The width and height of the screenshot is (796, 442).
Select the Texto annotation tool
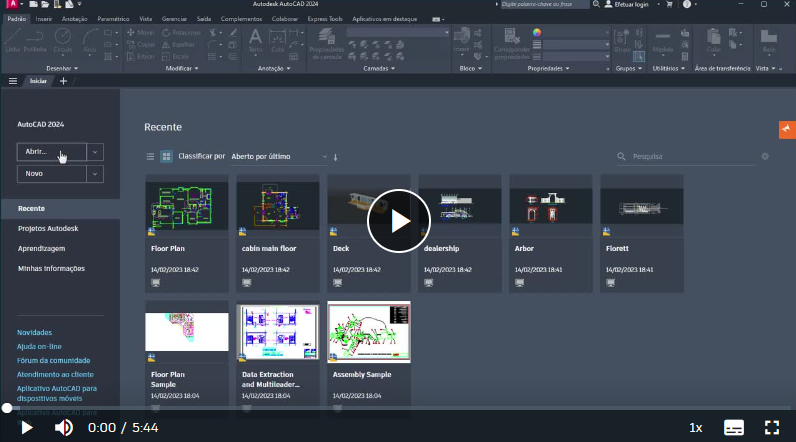[255, 40]
